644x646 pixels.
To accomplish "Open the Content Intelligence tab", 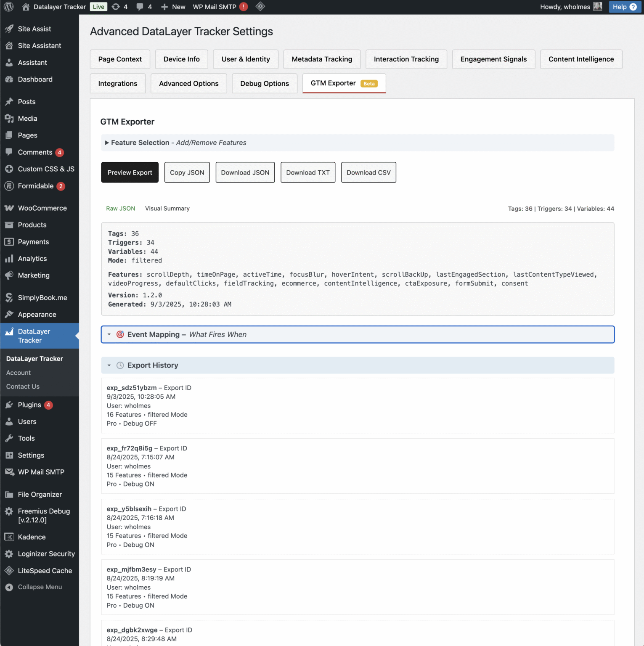I will [x=581, y=59].
